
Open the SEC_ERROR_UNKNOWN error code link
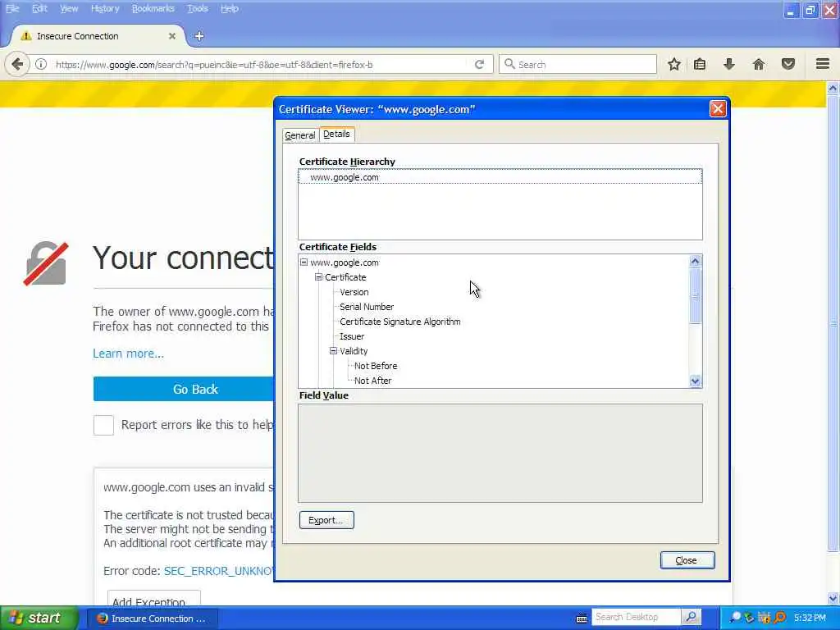[219, 571]
